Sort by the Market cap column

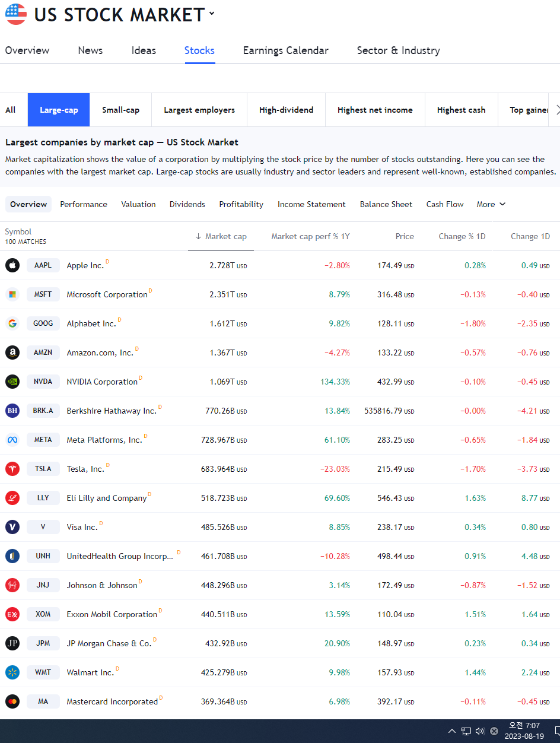221,236
